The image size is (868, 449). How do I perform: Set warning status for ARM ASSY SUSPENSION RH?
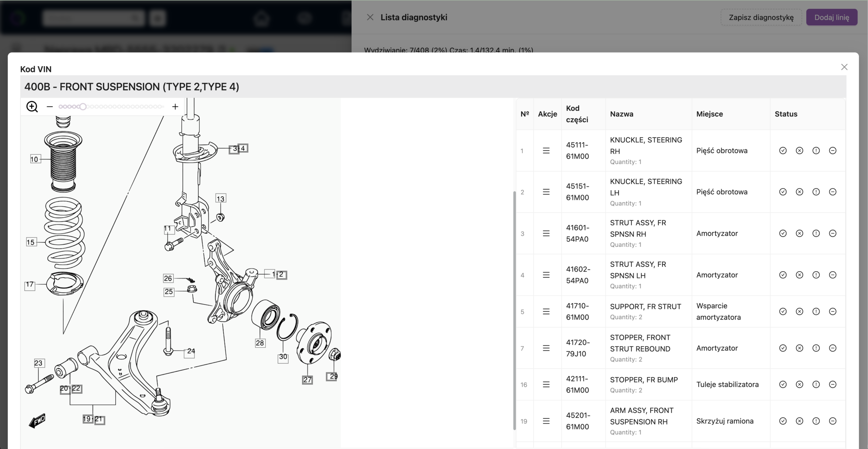(x=816, y=421)
